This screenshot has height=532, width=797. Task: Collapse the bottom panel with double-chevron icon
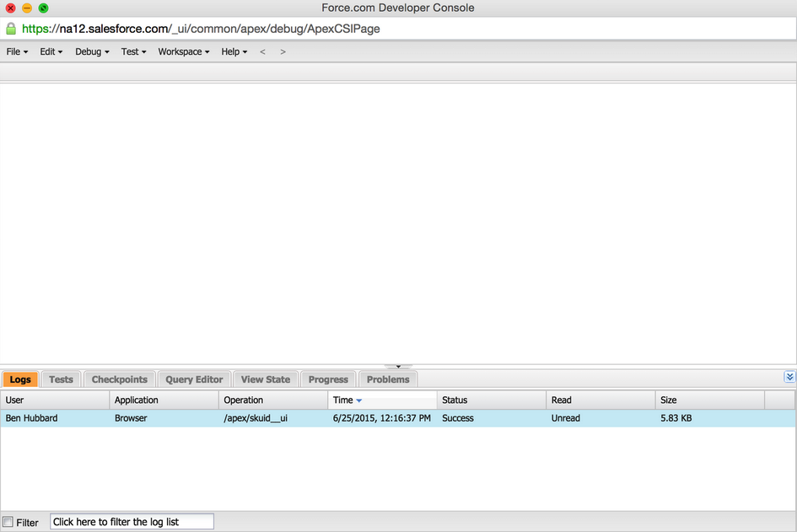click(x=789, y=377)
